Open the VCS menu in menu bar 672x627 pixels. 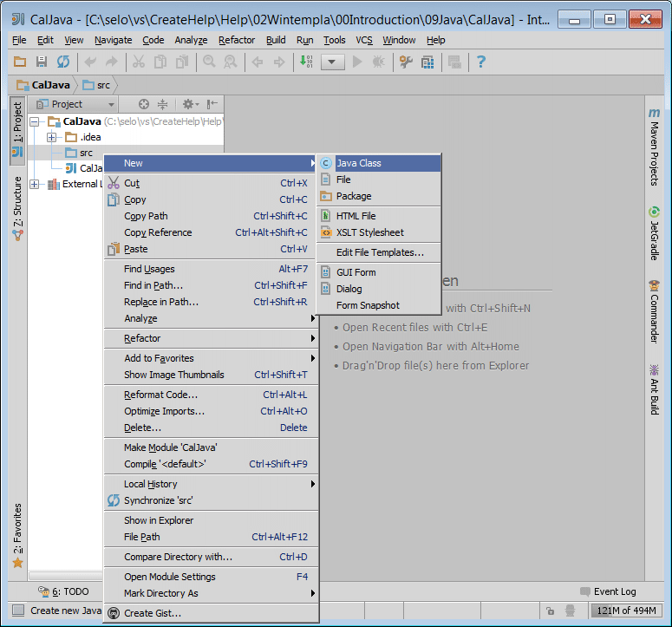(364, 40)
